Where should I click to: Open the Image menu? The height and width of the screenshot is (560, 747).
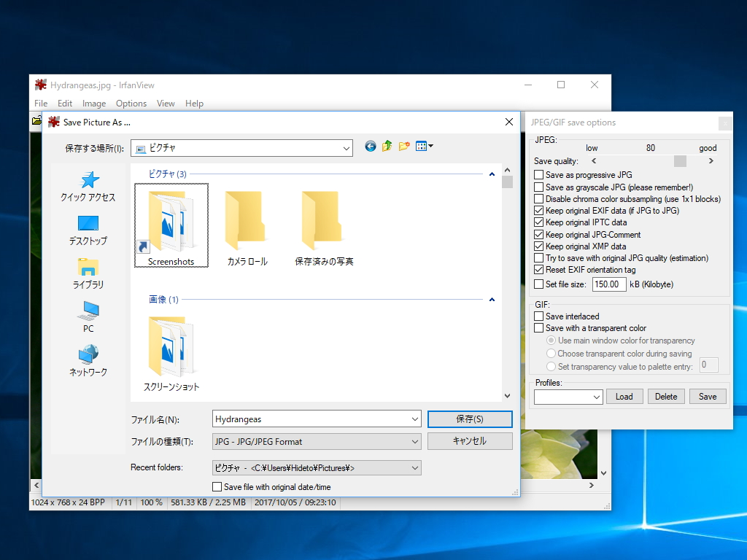(x=94, y=104)
